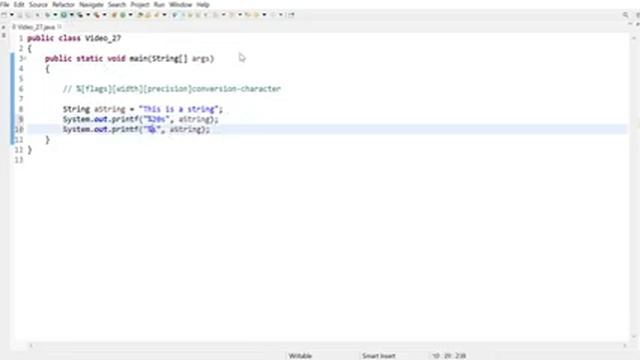The width and height of the screenshot is (640, 360).
Task: Click the External Tools toolbox icon
Action: click(97, 15)
